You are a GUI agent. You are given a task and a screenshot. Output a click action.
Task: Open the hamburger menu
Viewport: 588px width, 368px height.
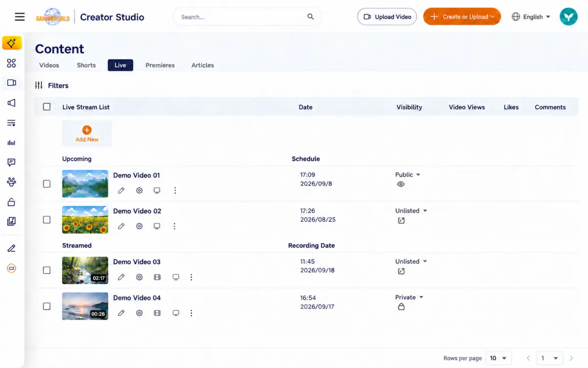coord(20,17)
